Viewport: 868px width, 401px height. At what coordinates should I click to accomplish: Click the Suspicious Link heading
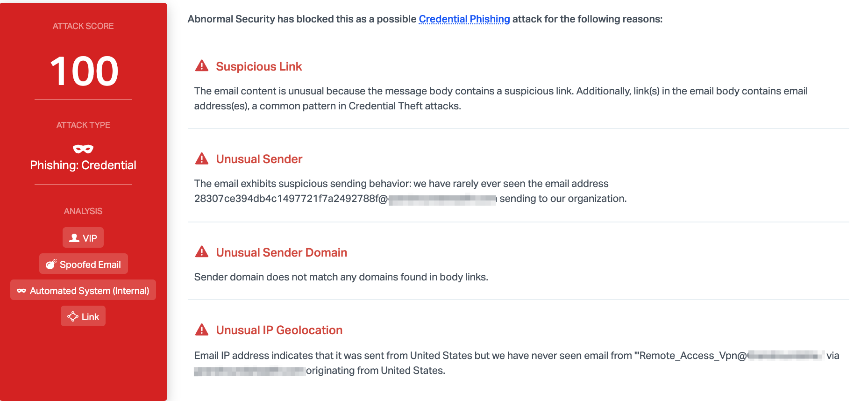click(259, 66)
